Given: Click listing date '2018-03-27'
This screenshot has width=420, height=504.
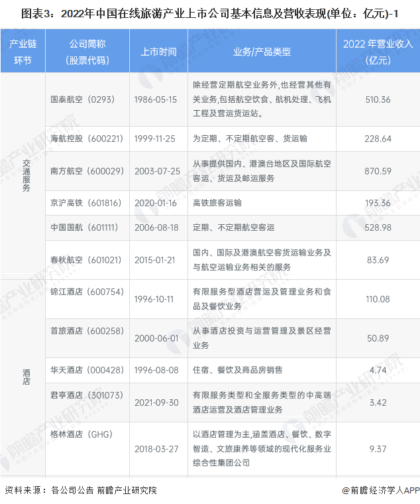Looking at the screenshot, I should pyautogui.click(x=156, y=449).
